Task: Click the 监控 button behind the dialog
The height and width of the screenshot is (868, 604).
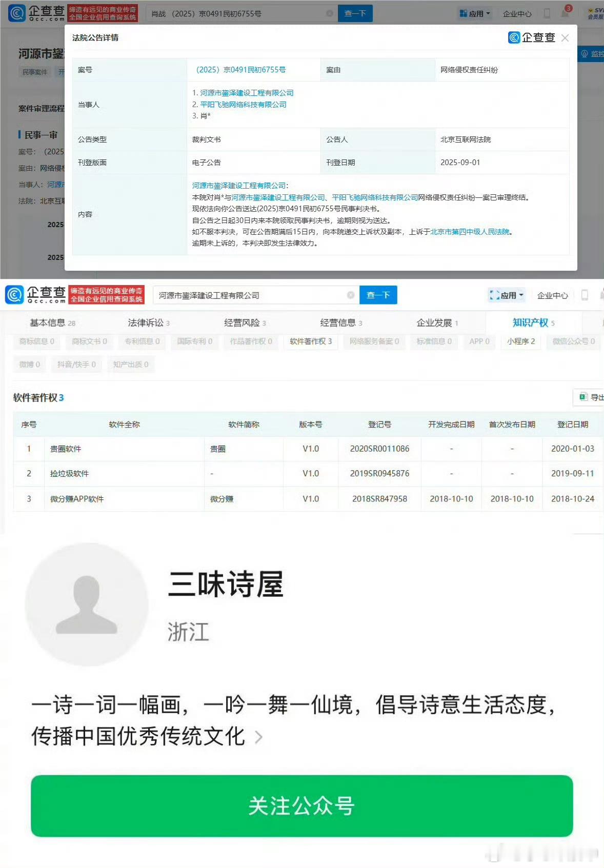Action: click(592, 53)
